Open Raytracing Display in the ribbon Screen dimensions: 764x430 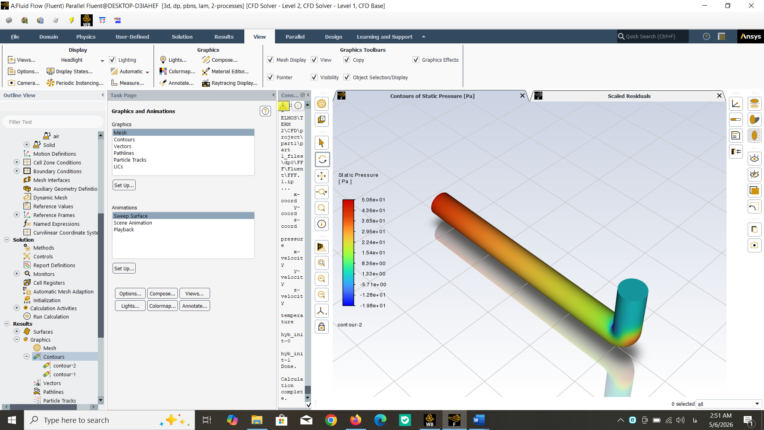pos(229,83)
